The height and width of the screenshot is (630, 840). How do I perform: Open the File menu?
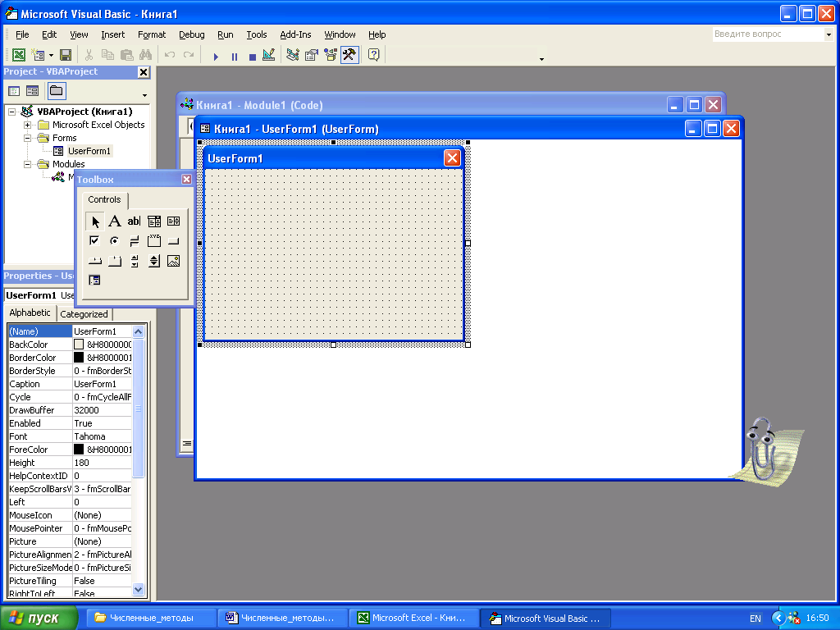[x=22, y=34]
